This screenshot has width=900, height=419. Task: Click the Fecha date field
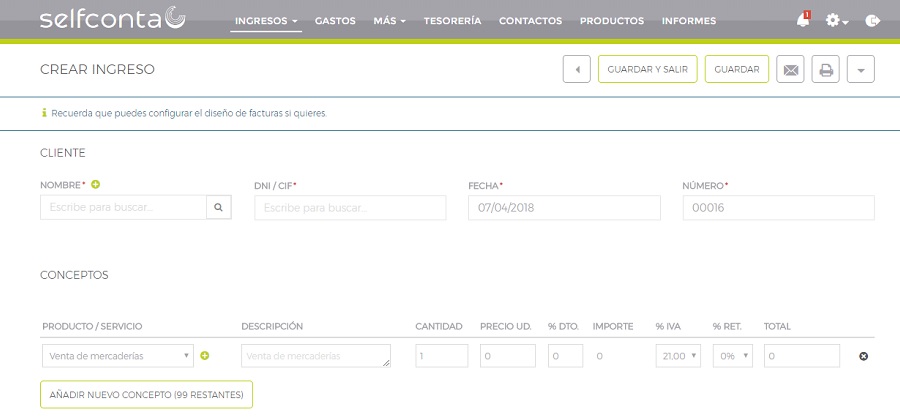tap(564, 208)
